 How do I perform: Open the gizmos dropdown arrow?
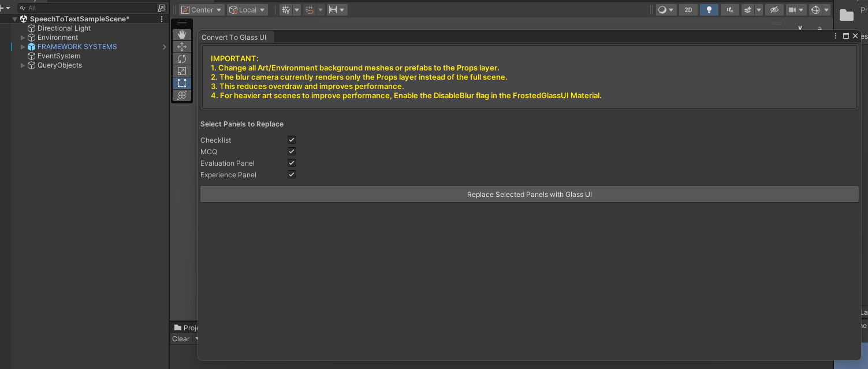826,10
